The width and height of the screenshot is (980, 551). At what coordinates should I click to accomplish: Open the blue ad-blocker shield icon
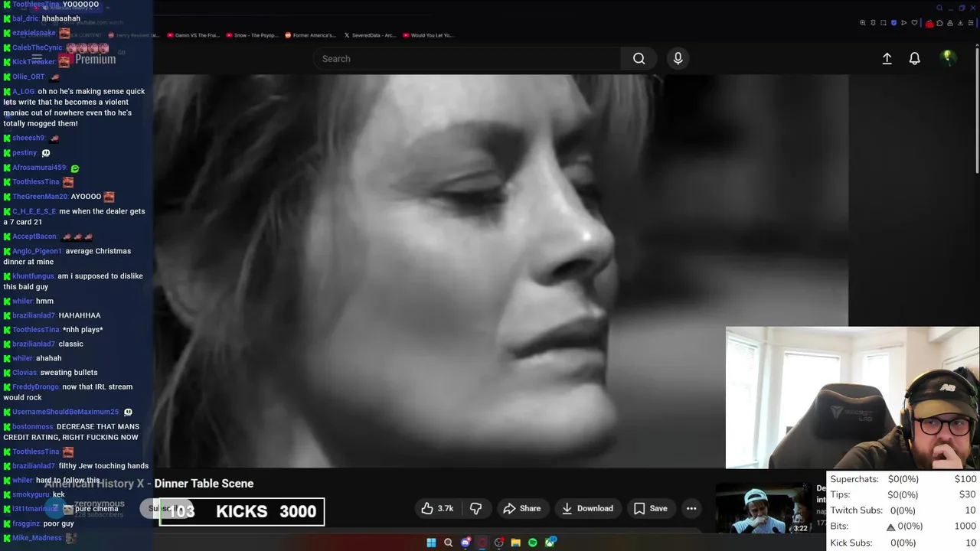[x=894, y=23]
